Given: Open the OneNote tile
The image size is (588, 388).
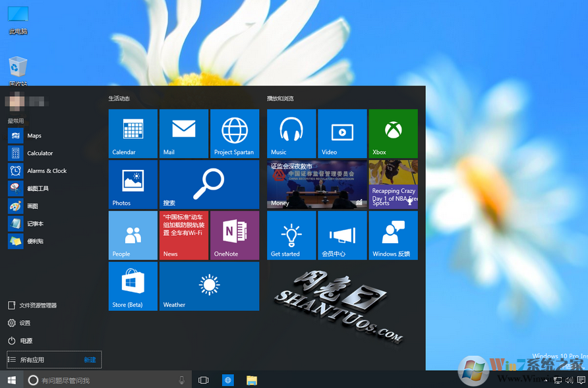Looking at the screenshot, I should point(235,235).
